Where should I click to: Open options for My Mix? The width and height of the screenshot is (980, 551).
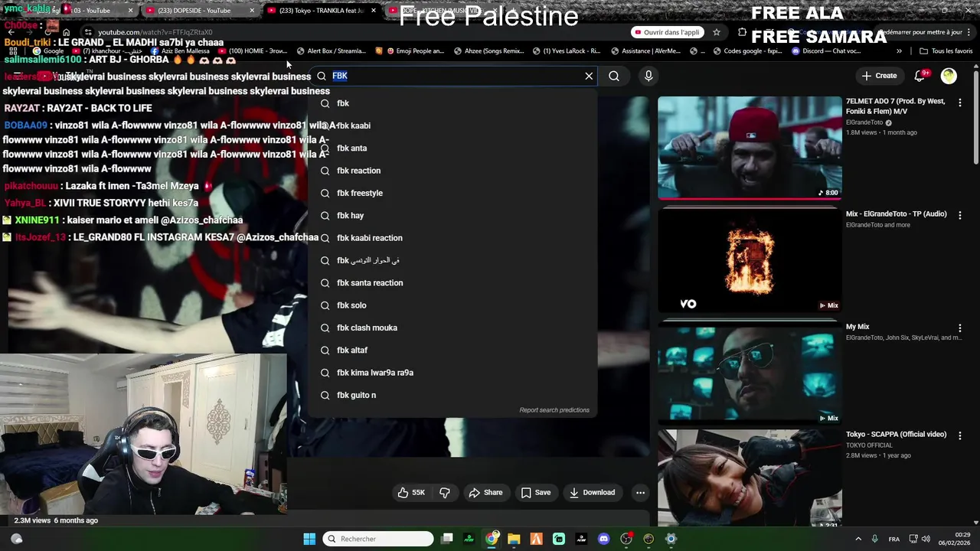[960, 328]
